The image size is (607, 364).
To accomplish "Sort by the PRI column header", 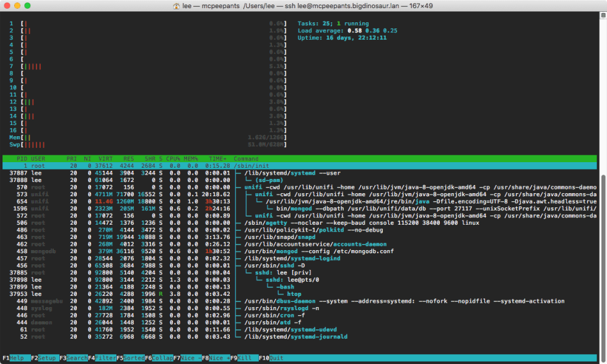I will click(72, 158).
